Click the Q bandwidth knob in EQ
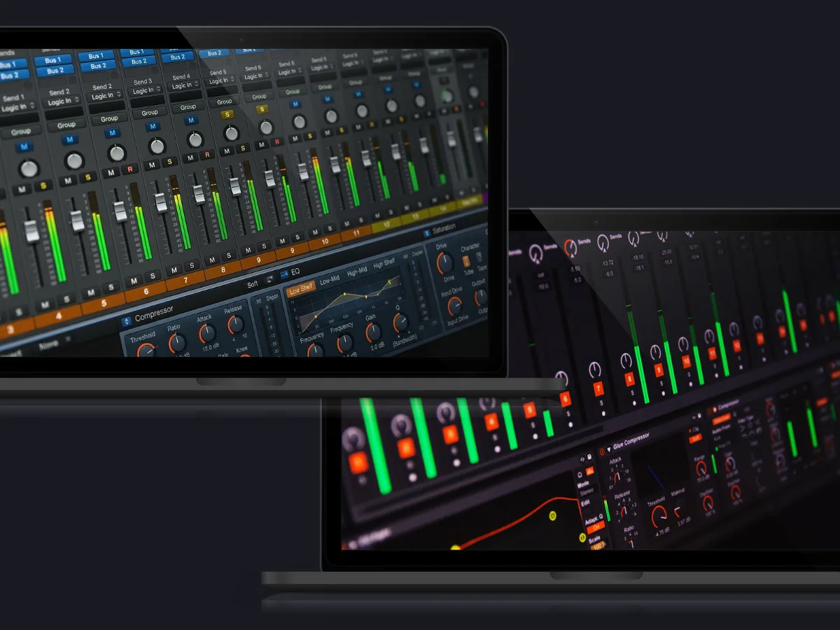Viewport: 840px width, 630px height. tap(400, 323)
